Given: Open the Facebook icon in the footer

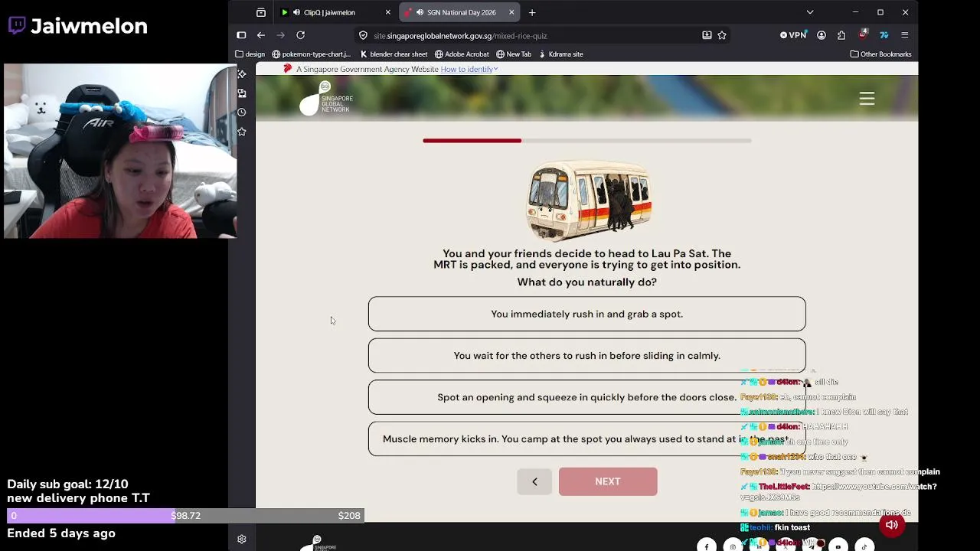Looking at the screenshot, I should [x=707, y=546].
